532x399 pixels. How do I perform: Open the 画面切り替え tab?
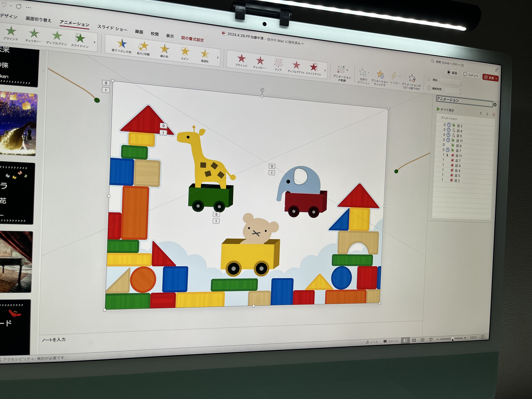pos(39,19)
